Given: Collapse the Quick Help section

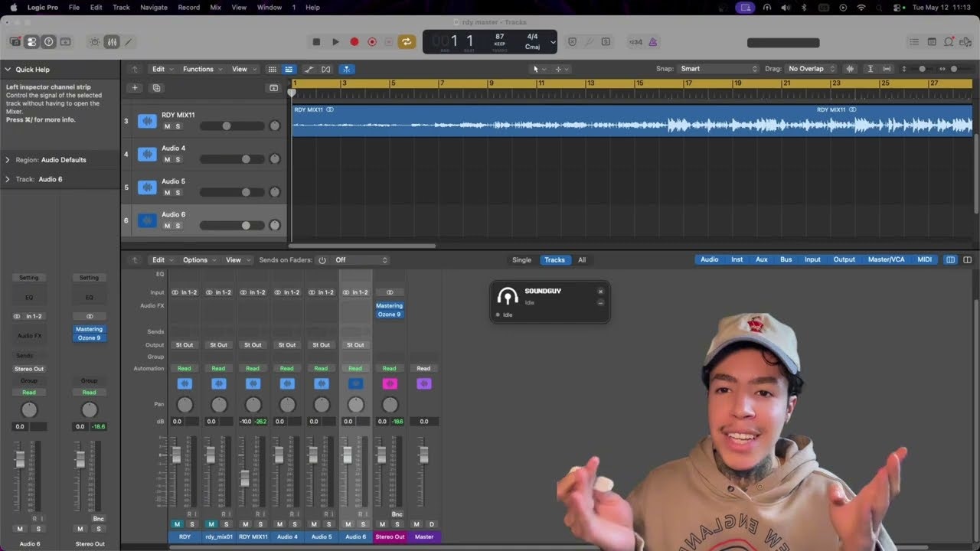Looking at the screenshot, I should tap(8, 69).
